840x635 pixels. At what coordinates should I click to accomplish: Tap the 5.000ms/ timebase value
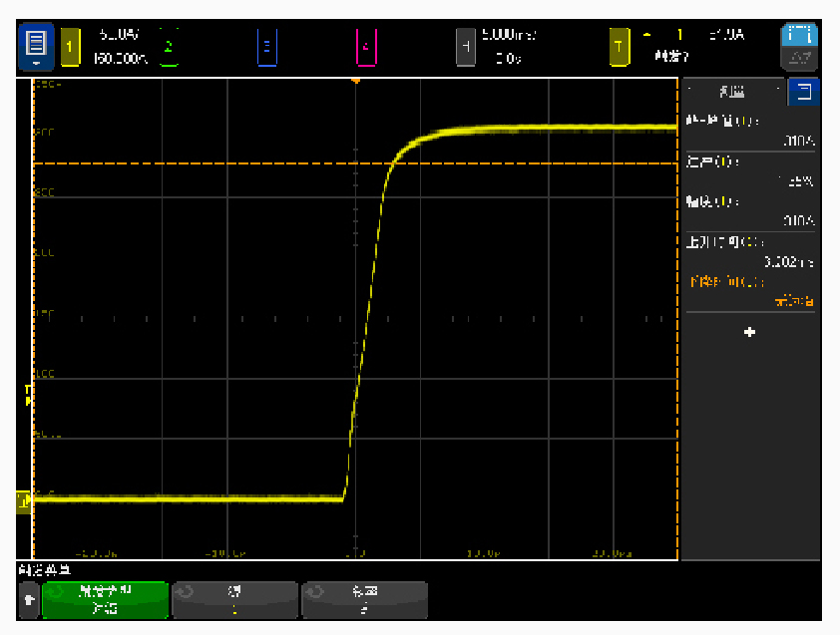point(509,35)
